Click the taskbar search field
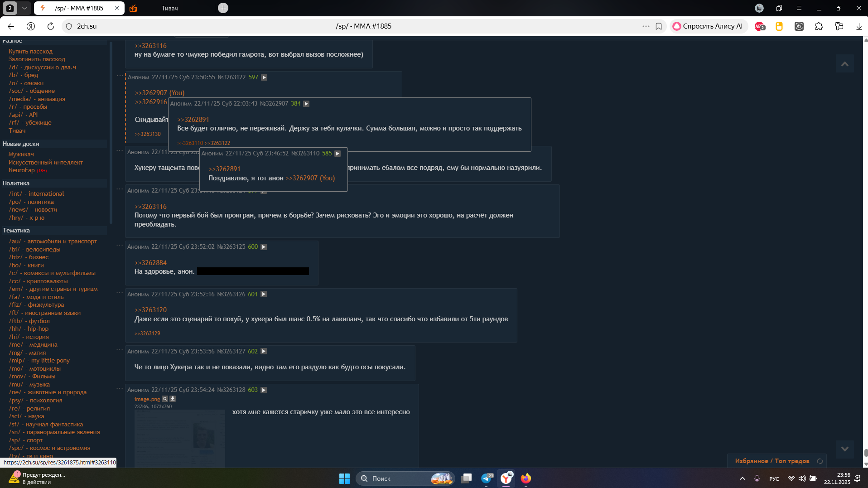Screen dimensions: 868x488 [x=405, y=478]
